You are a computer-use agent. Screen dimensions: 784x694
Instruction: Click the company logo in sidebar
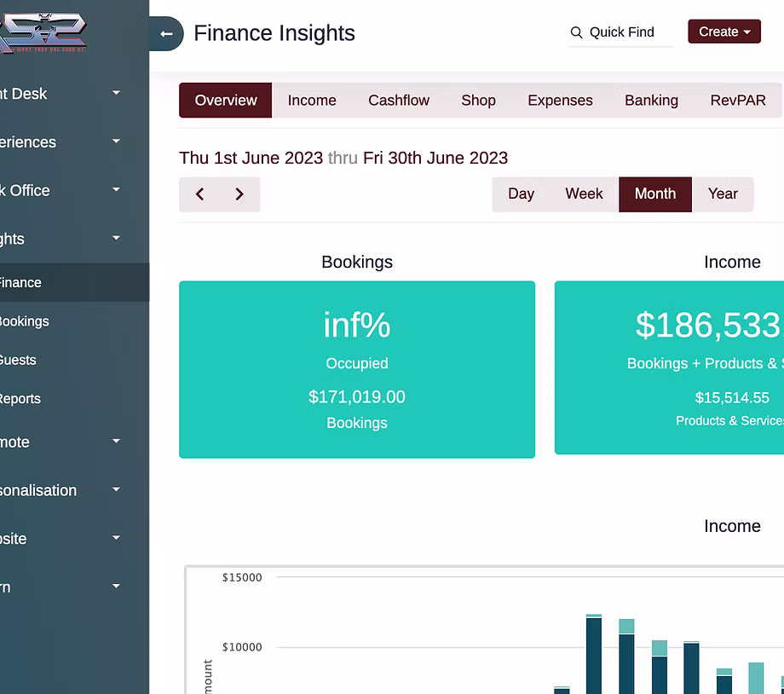click(43, 34)
